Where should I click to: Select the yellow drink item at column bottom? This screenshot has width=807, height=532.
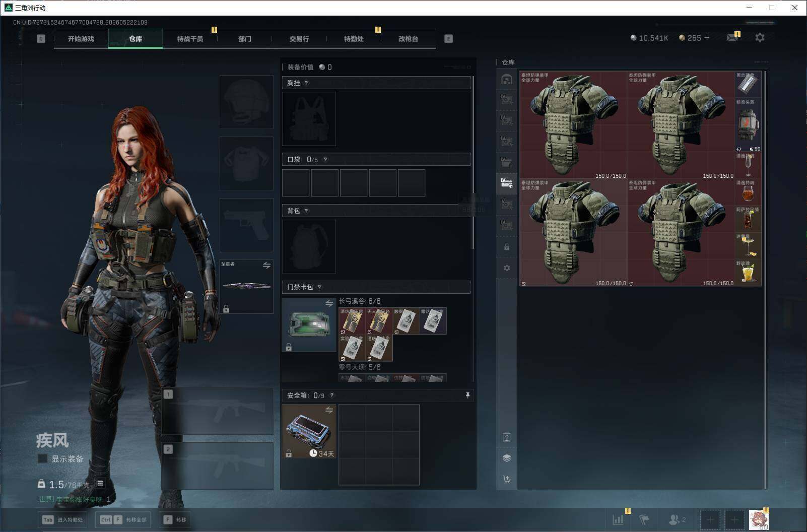748,273
